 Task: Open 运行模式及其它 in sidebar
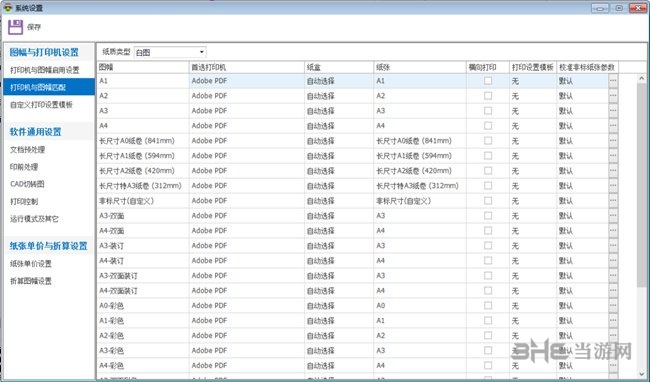[34, 219]
